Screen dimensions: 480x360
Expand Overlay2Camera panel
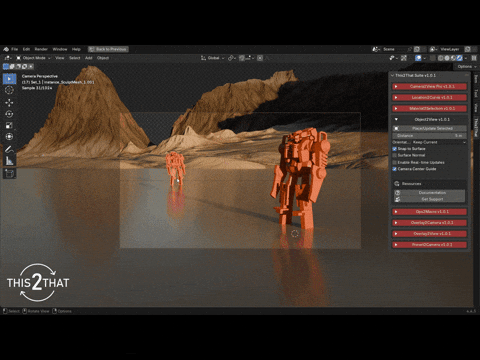[429, 223]
